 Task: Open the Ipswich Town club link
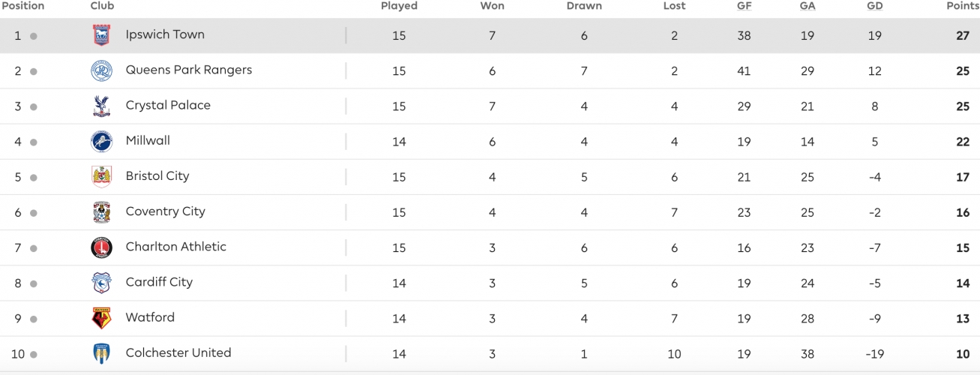[x=165, y=34]
